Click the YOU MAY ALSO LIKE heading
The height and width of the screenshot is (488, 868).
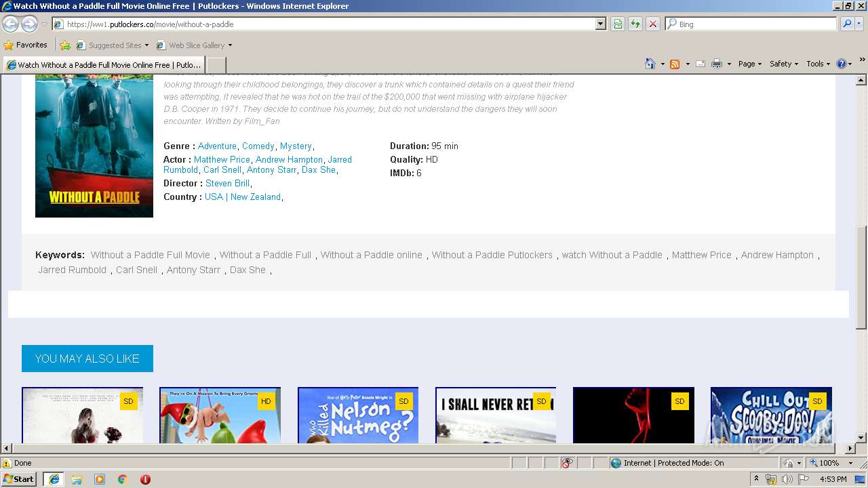coord(87,359)
